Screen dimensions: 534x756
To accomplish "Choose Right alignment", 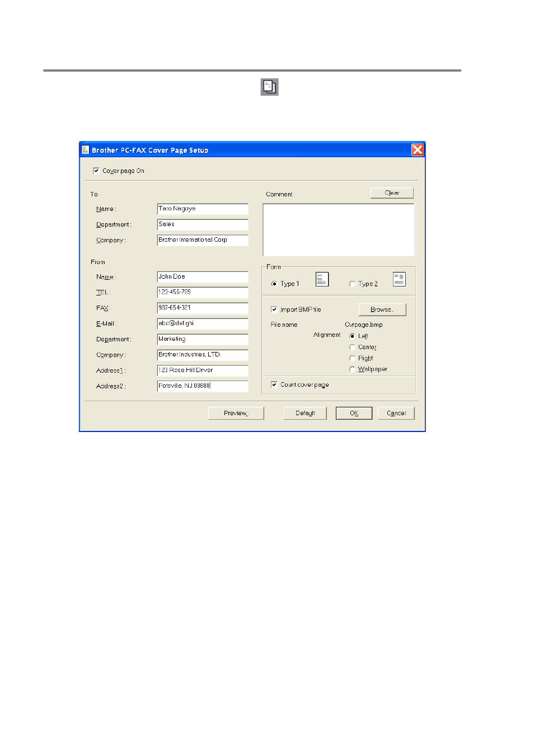I will (352, 358).
